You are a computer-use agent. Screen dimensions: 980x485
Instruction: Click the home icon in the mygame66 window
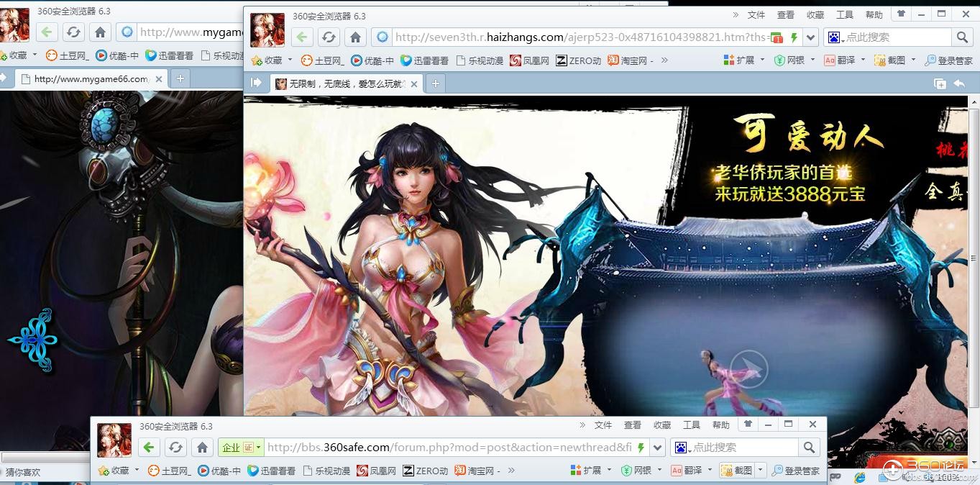(x=100, y=32)
